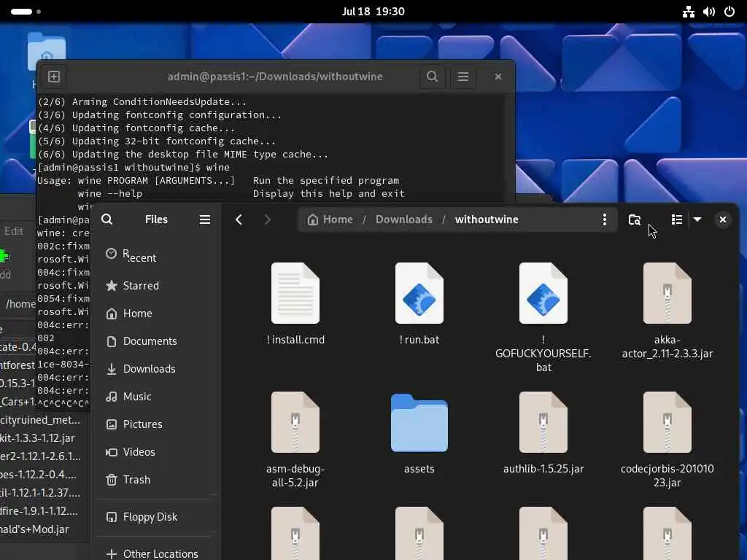Select akka-actor_2.11-2.3.3.jar archive icon
The width and height of the screenshot is (747, 560).
coord(667,293)
